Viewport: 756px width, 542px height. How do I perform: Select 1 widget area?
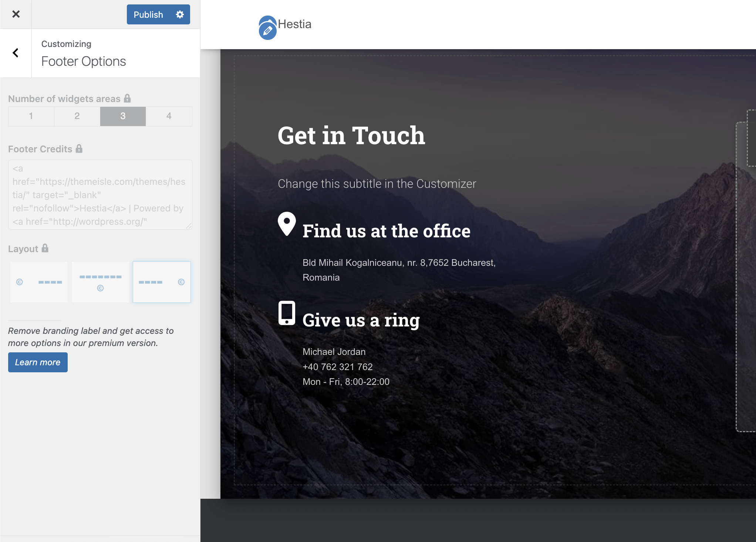(31, 116)
